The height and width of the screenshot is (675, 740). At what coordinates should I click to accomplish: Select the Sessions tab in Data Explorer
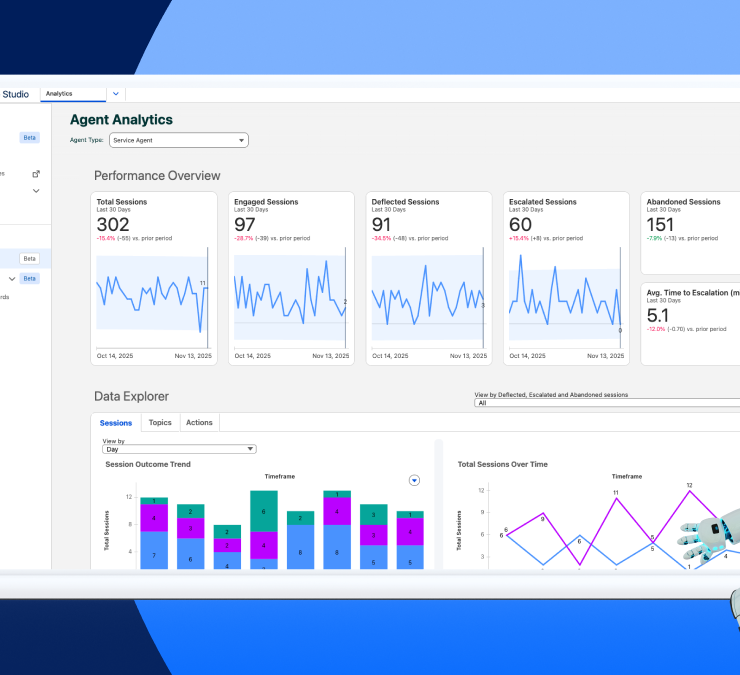pos(116,423)
